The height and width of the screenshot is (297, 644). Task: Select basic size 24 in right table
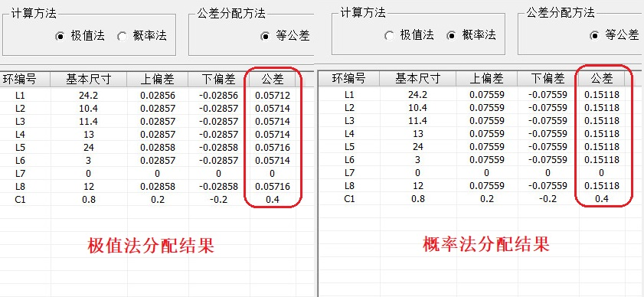[x=417, y=147]
